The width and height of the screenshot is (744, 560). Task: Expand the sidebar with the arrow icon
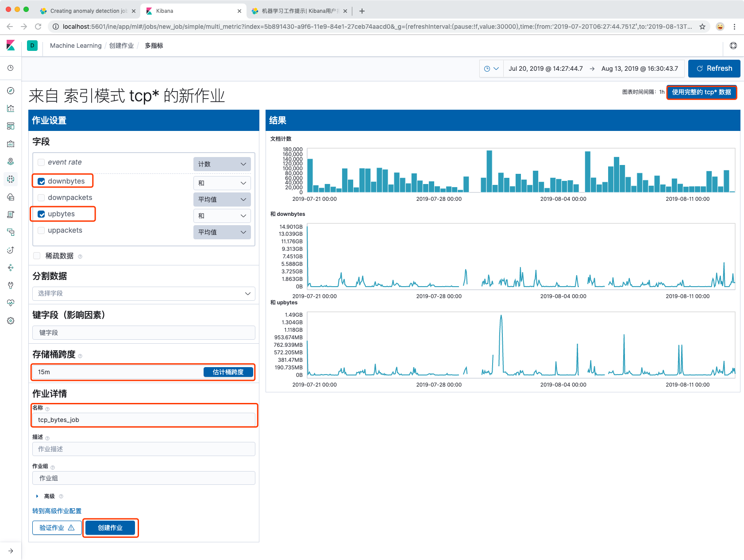(11, 551)
